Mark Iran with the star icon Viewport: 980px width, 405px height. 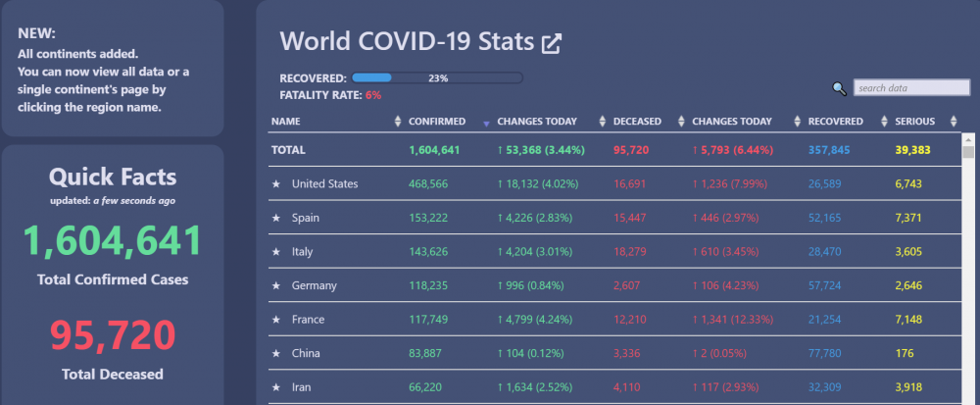(x=276, y=387)
